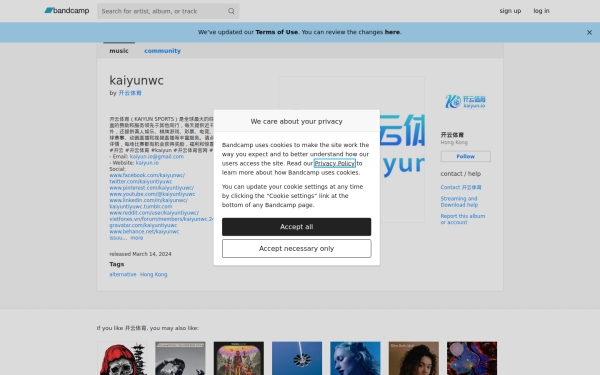Open the reddit.com/user/kaiyuntiyuwc link
This screenshot has height=375, width=600.
(154, 213)
